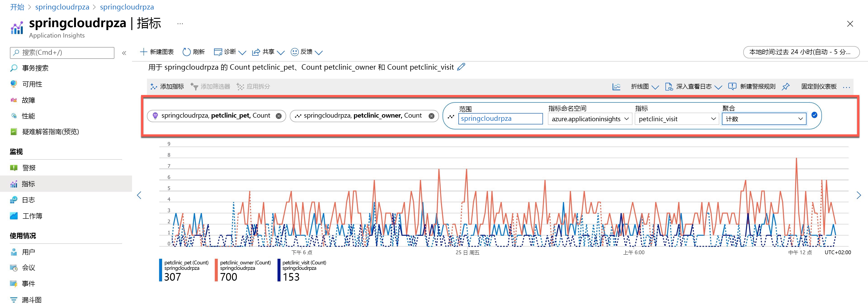
Task: Confirm metric with the blue checkmark
Action: [x=814, y=115]
